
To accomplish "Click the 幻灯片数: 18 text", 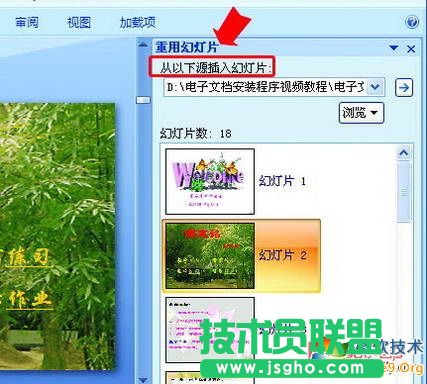I will point(196,134).
